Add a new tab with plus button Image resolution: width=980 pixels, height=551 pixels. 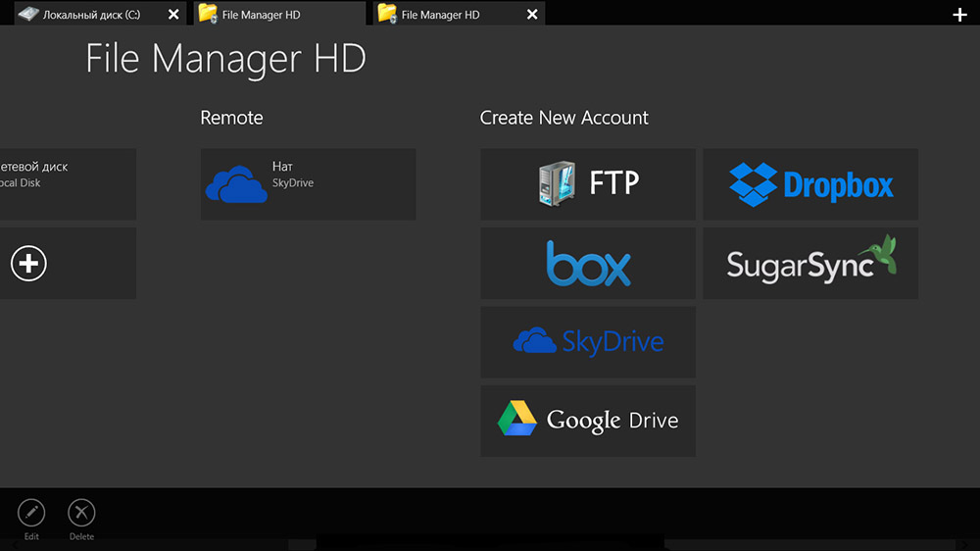point(959,15)
